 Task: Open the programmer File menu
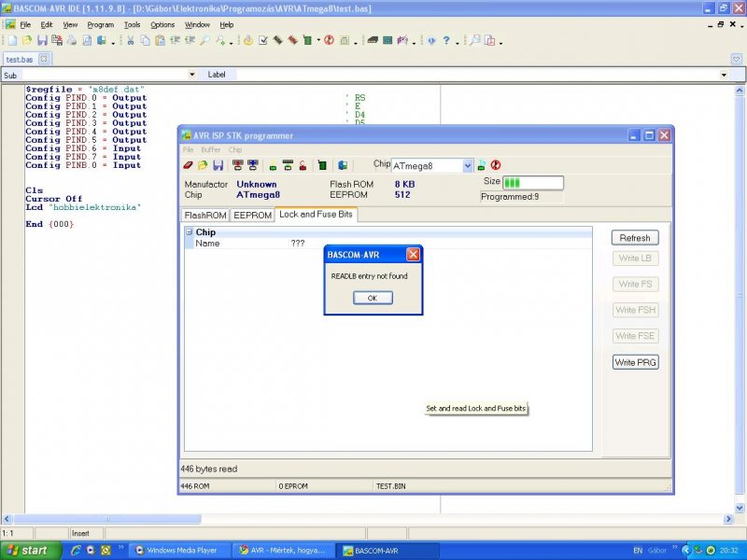pos(189,149)
